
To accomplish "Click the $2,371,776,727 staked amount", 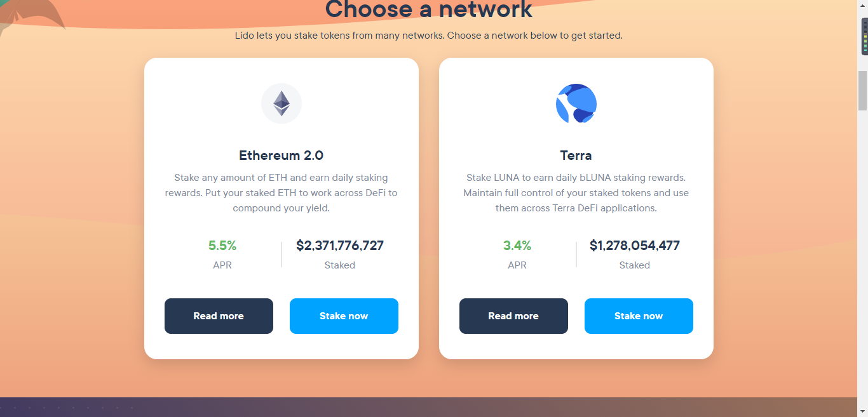I will click(340, 246).
